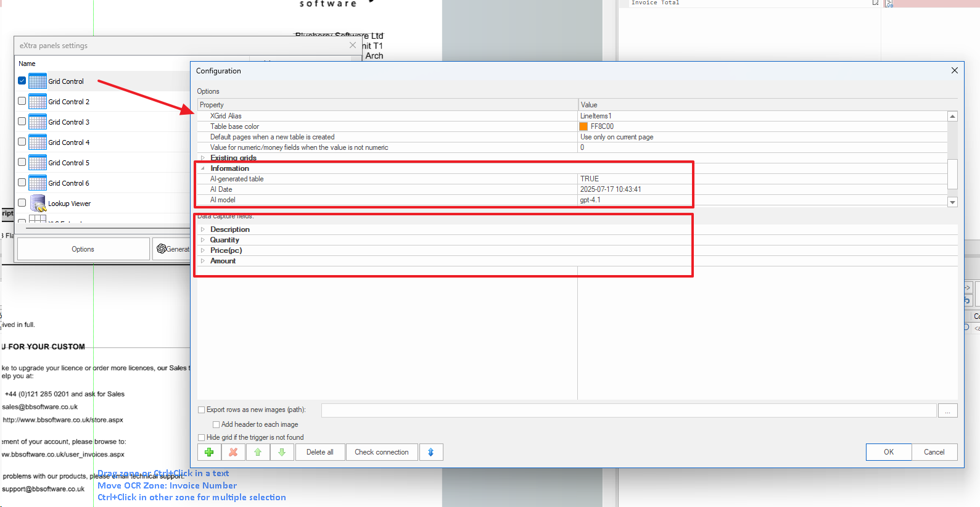Click the FF8C00 orange color swatch

tap(583, 126)
